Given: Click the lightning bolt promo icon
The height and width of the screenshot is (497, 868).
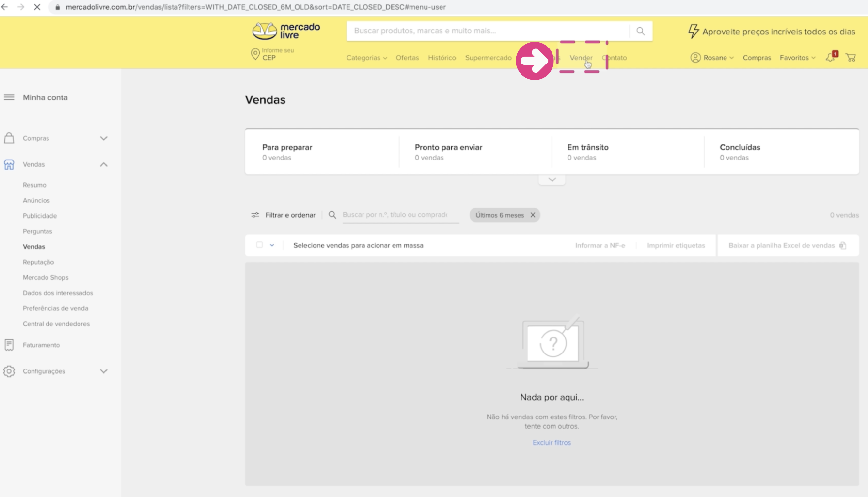Looking at the screenshot, I should click(694, 31).
